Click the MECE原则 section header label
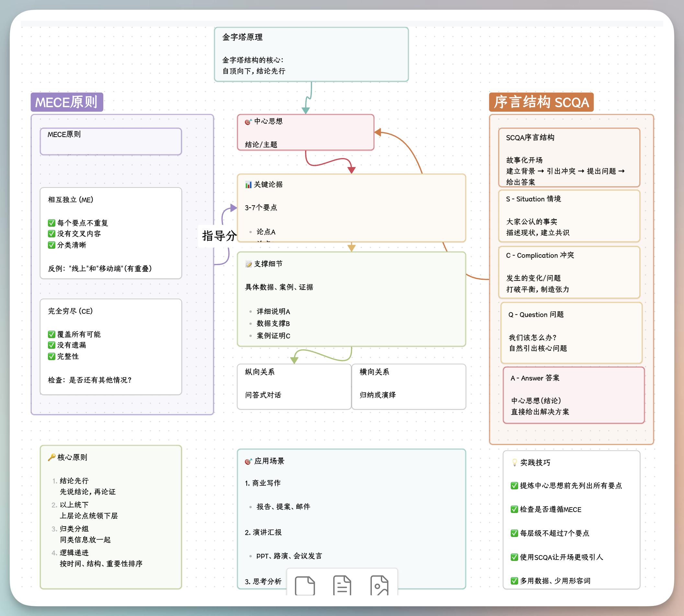 pyautogui.click(x=67, y=102)
